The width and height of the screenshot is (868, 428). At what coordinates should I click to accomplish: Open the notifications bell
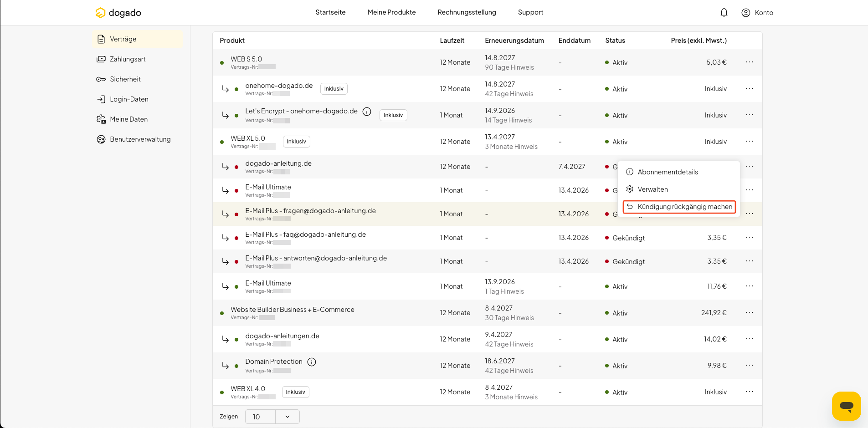pyautogui.click(x=724, y=13)
